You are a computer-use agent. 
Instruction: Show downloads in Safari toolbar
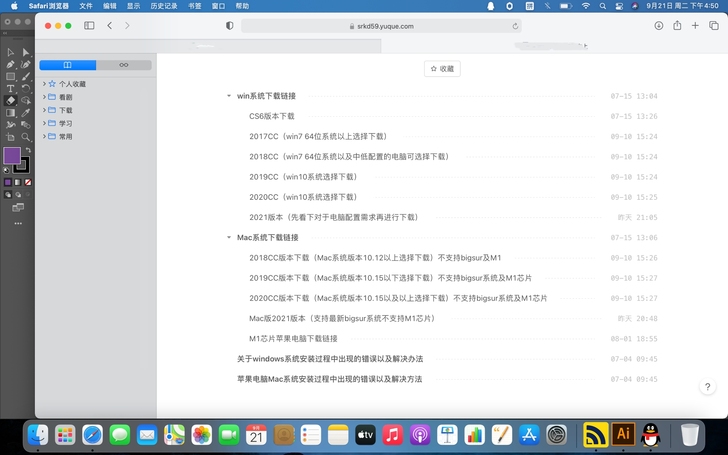tap(659, 26)
